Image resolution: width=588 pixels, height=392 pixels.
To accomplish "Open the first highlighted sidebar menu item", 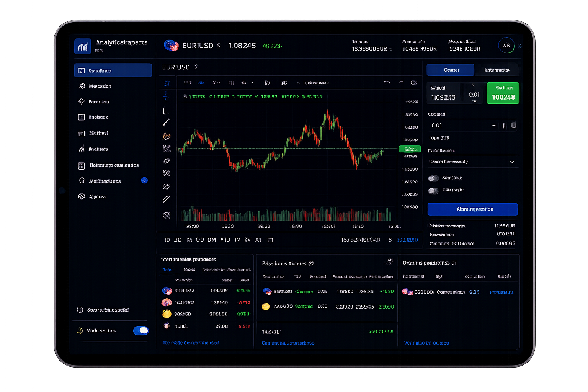I will [x=113, y=70].
